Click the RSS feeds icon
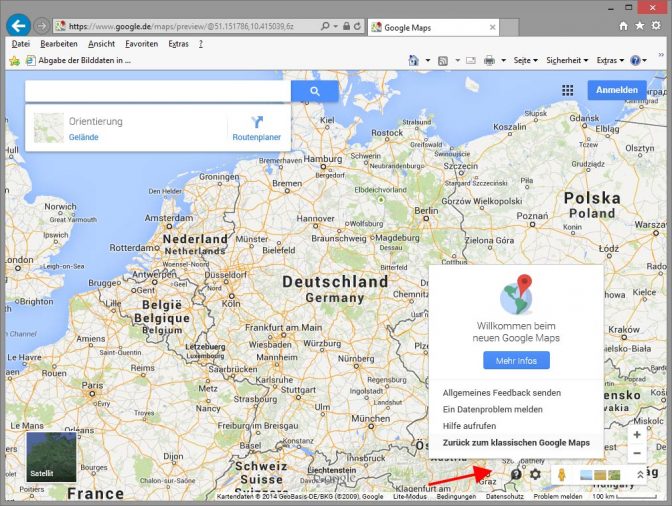Image resolution: width=672 pixels, height=506 pixels. coord(443,61)
